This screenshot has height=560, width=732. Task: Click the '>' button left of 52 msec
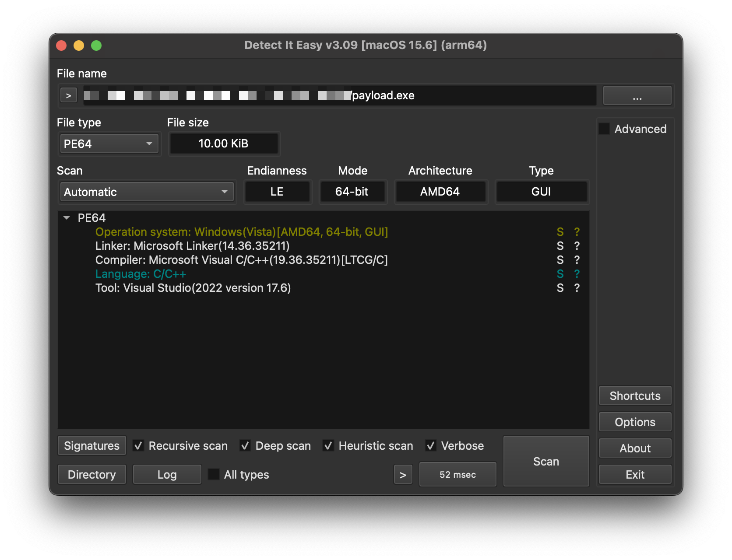(403, 475)
